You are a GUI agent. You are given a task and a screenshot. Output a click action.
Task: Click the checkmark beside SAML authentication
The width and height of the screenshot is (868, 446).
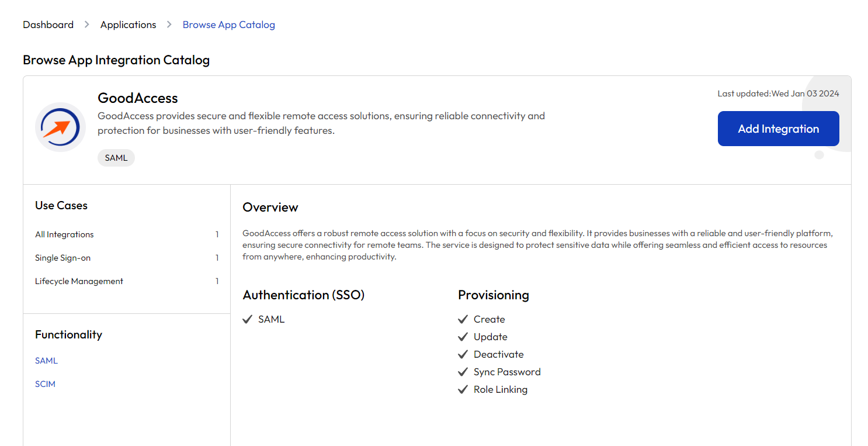(x=248, y=319)
